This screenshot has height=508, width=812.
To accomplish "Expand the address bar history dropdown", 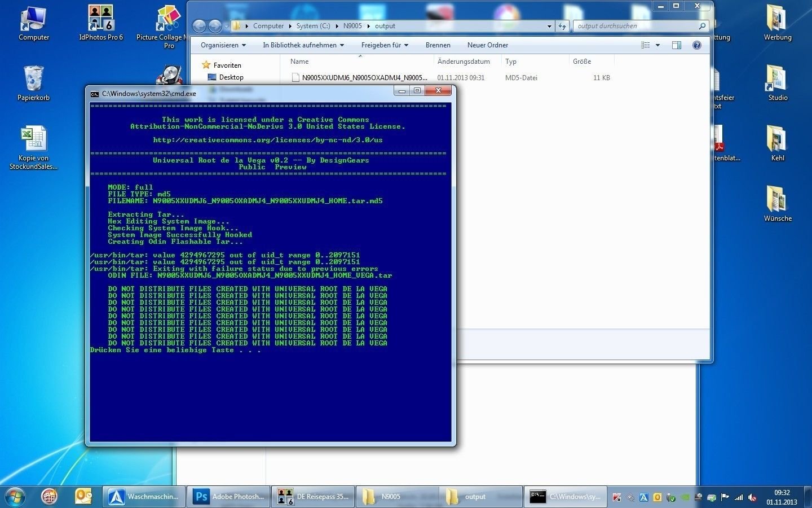I will (549, 26).
